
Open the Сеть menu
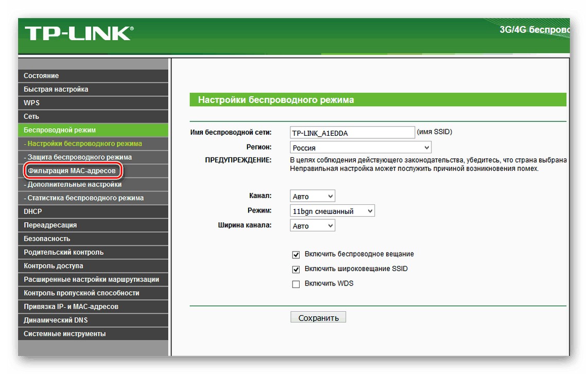(93, 116)
